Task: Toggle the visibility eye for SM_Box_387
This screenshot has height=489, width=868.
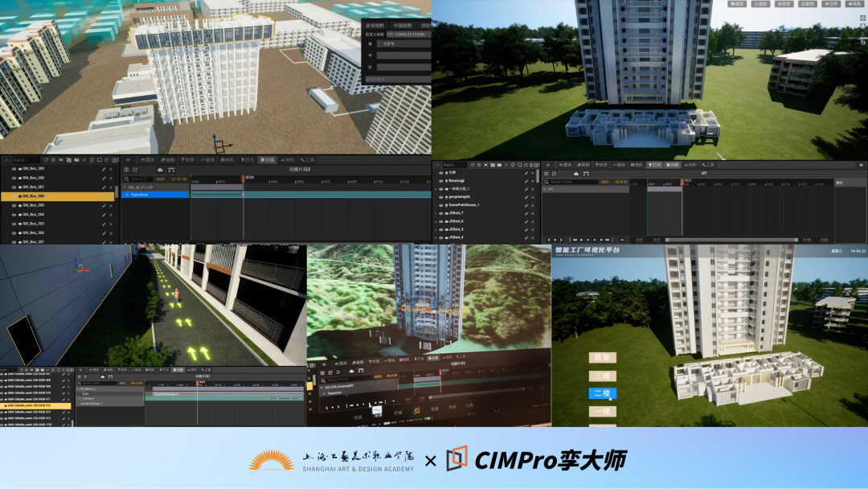Action: click(x=14, y=187)
